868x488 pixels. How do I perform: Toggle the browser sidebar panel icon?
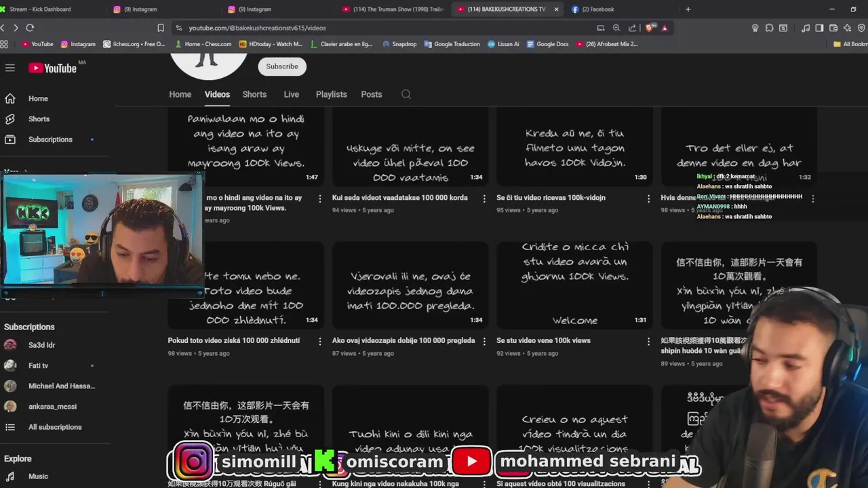[x=819, y=28]
